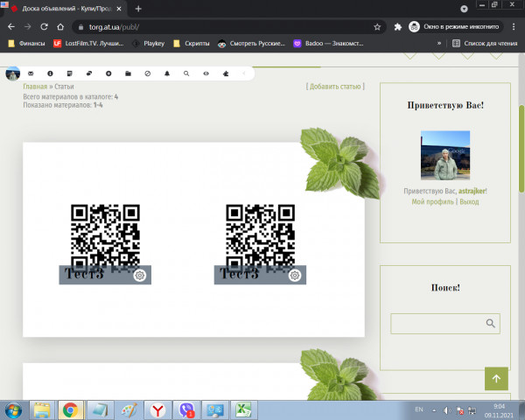Image resolution: width=525 pixels, height=420 pixels.
Task: Open Список для чтения reading list
Action: [485, 44]
